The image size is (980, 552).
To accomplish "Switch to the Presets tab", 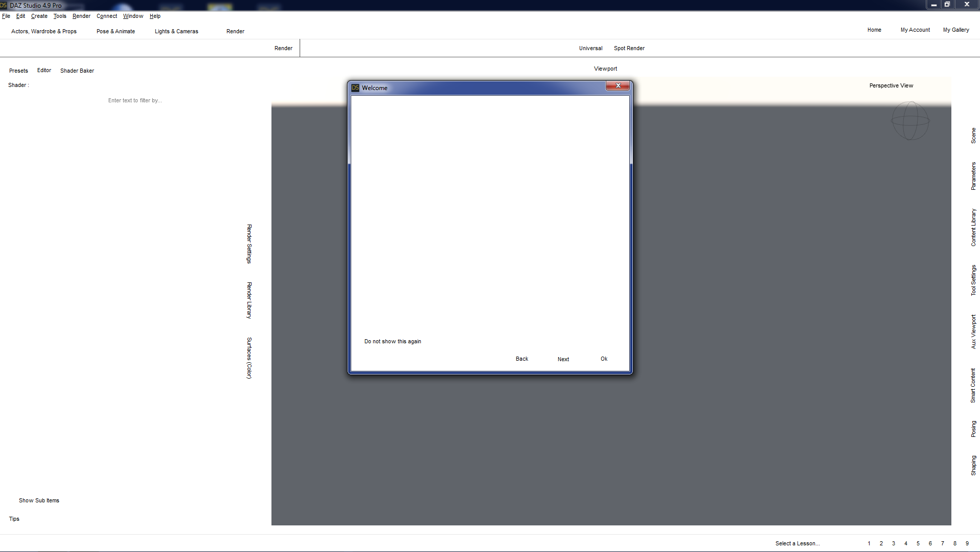I will click(18, 71).
